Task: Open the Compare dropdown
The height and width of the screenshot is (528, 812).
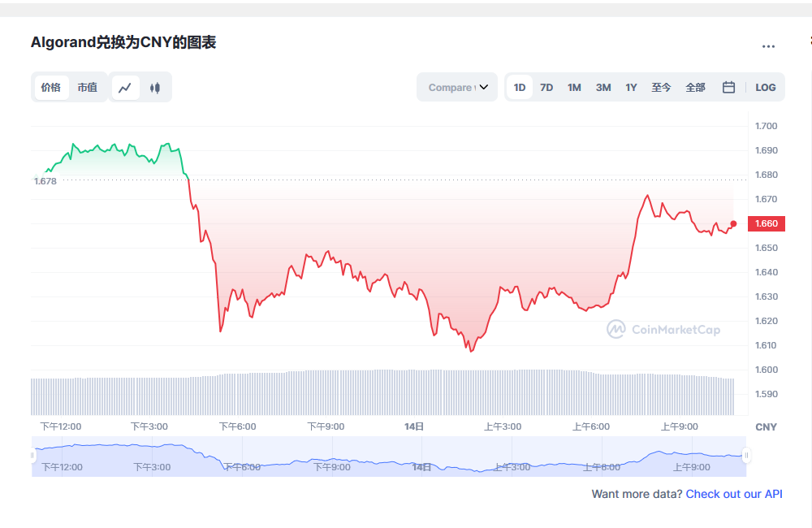Action: (x=457, y=87)
